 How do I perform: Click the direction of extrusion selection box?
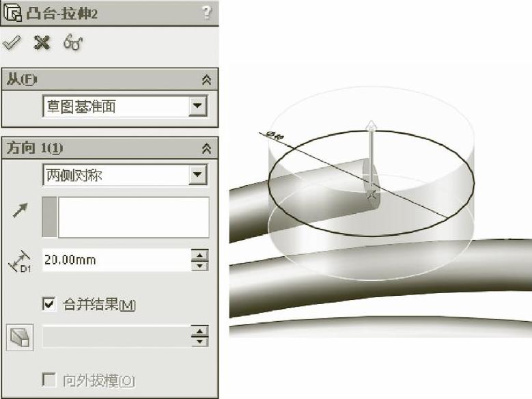click(126, 217)
